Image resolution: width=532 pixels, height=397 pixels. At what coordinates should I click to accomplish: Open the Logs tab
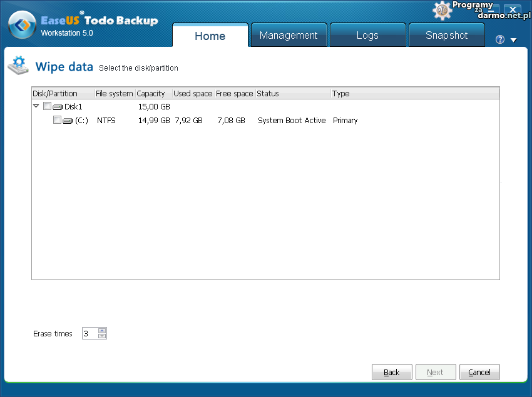tap(367, 36)
